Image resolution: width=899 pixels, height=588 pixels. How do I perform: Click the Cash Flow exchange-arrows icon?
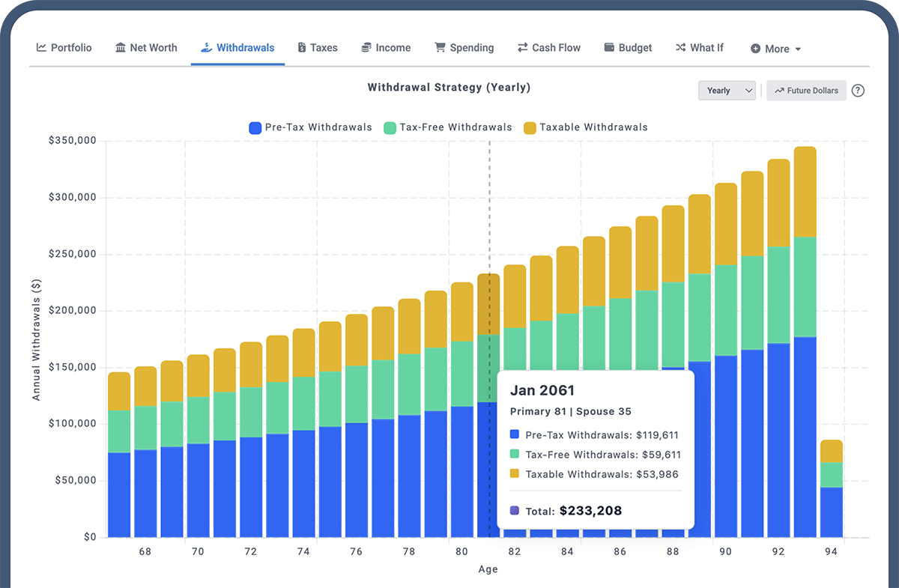pos(523,47)
